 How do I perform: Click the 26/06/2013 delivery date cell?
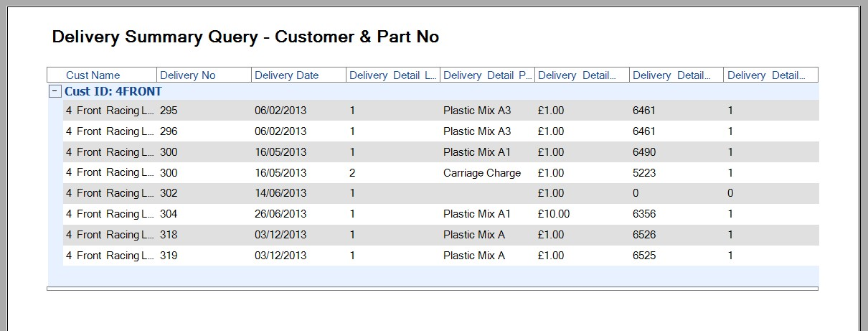(280, 214)
